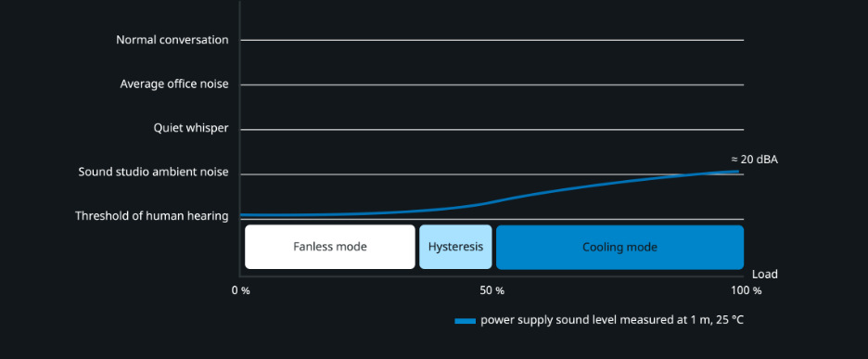Click the Normal conversation gridline
868x359 pixels.
492,40
